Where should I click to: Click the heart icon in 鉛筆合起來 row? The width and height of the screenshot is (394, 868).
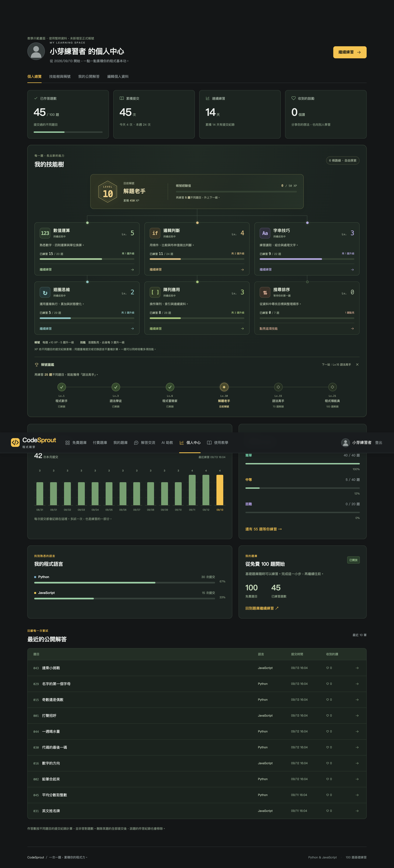(327, 779)
